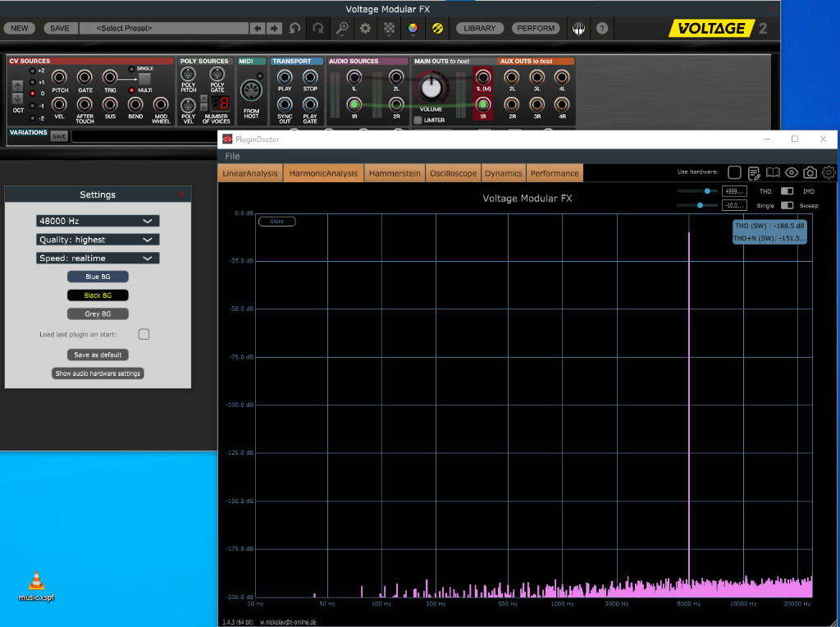The width and height of the screenshot is (840, 627).
Task: Toggle the Single / Sweep switch
Action: 787,205
